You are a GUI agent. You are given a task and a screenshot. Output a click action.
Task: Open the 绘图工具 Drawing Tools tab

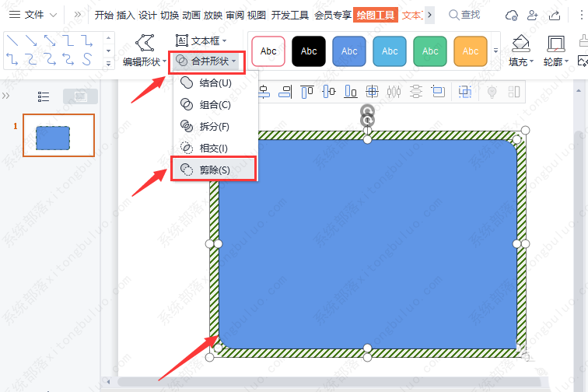point(375,15)
